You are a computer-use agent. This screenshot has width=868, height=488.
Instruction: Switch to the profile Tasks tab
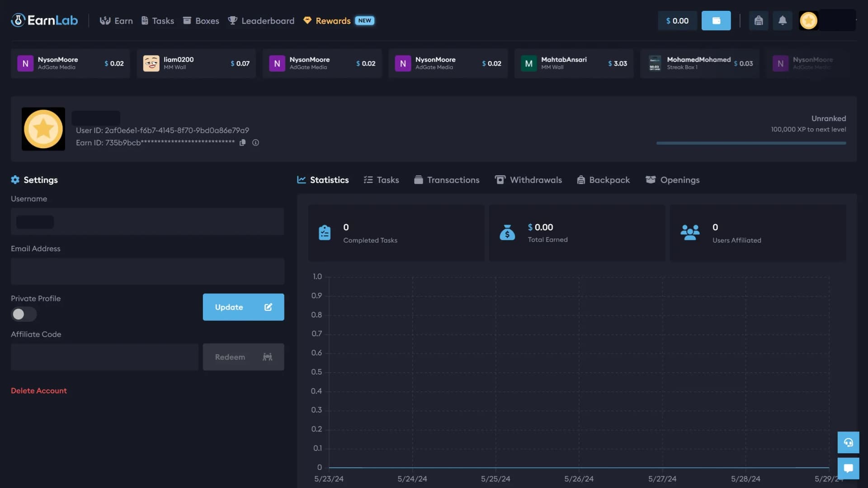coord(381,180)
